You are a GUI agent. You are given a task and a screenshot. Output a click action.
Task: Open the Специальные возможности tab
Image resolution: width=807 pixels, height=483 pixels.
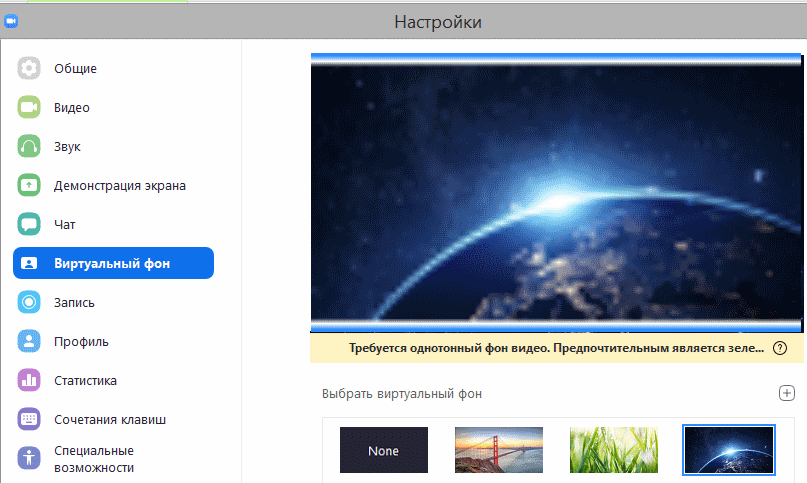coord(113,459)
